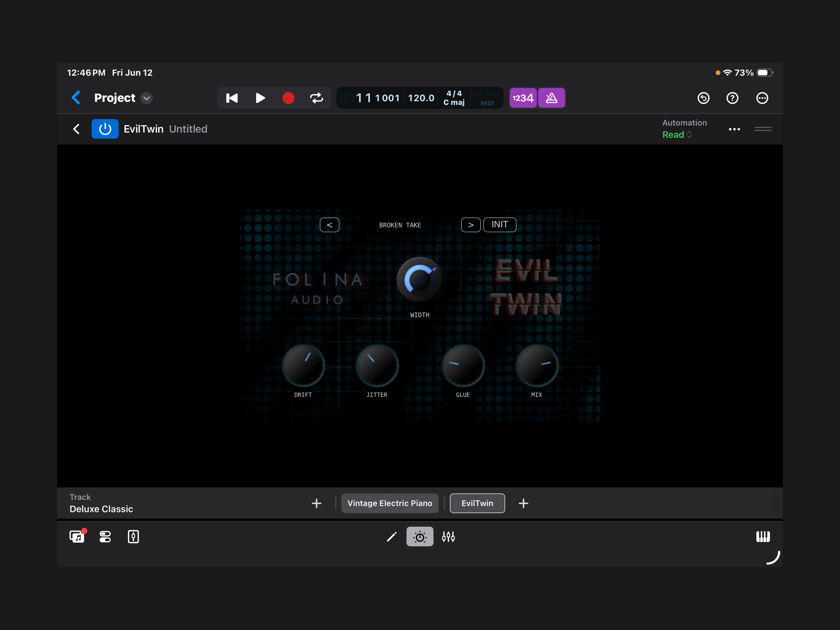Open the sound browser icon
Image resolution: width=840 pixels, height=630 pixels.
click(x=77, y=536)
